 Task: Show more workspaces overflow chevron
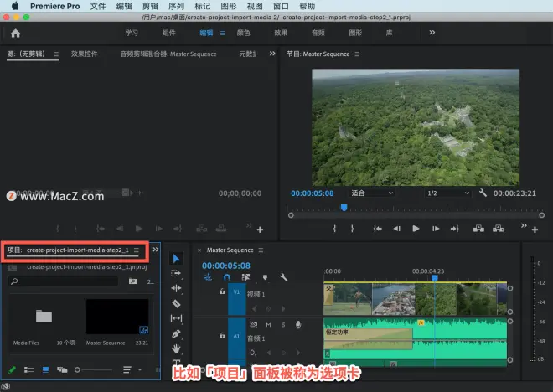point(432,33)
